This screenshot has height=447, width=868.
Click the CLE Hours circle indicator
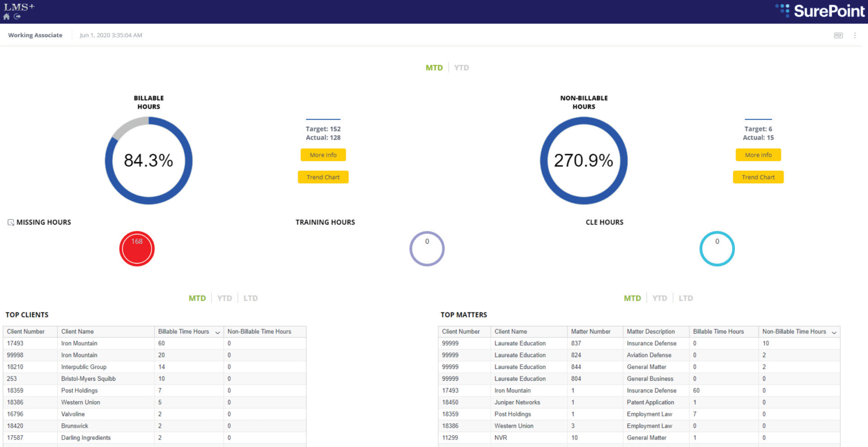[717, 249]
